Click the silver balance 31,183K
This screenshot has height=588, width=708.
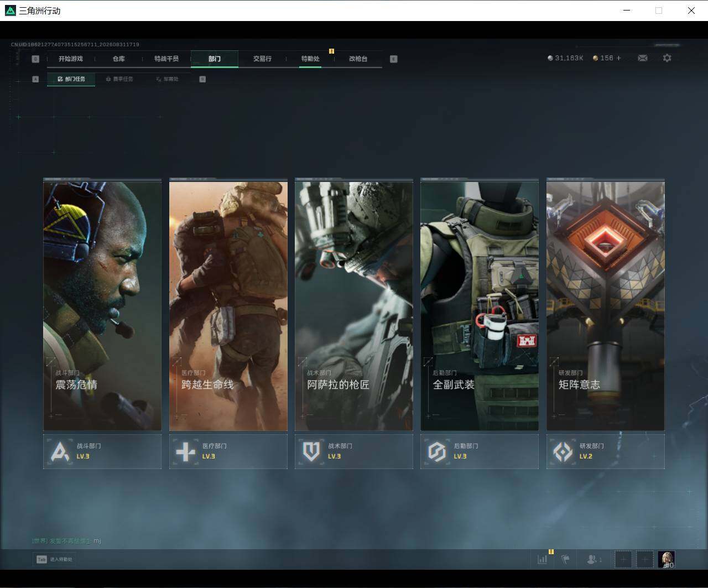[569, 58]
